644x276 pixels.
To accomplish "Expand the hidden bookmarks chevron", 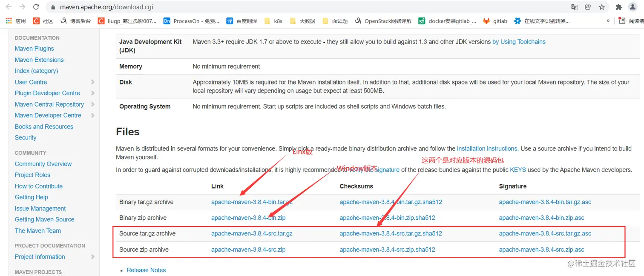I will 608,21.
